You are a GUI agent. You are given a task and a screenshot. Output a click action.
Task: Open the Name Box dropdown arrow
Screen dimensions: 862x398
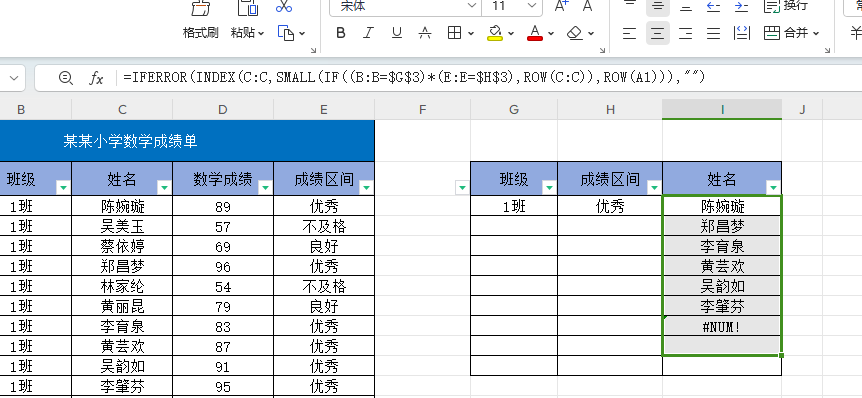click(14, 78)
